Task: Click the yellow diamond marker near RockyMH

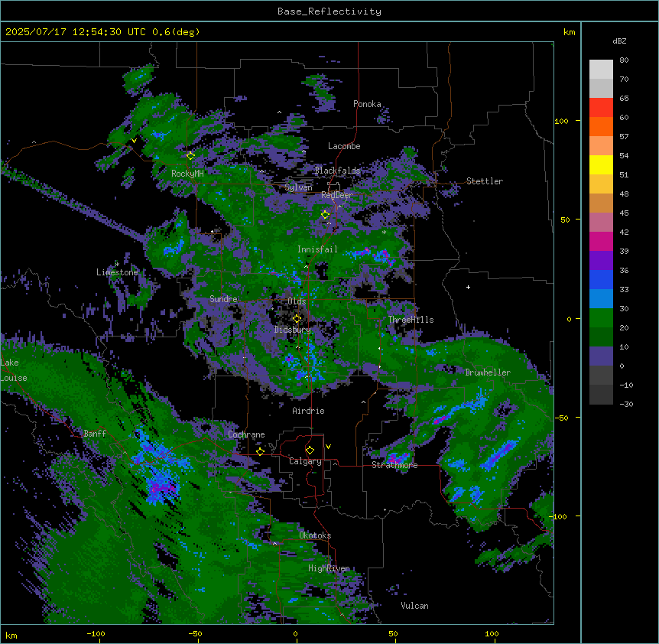Action: point(190,155)
